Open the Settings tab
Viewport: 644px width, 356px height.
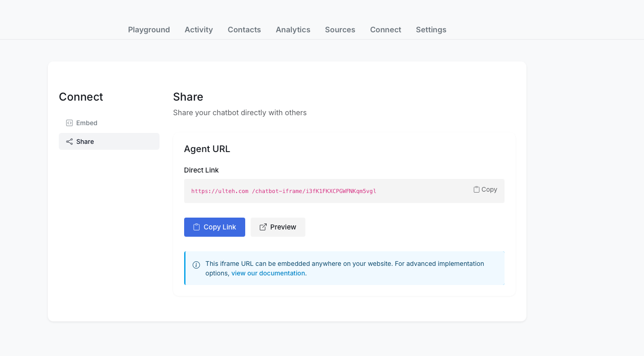[431, 30]
